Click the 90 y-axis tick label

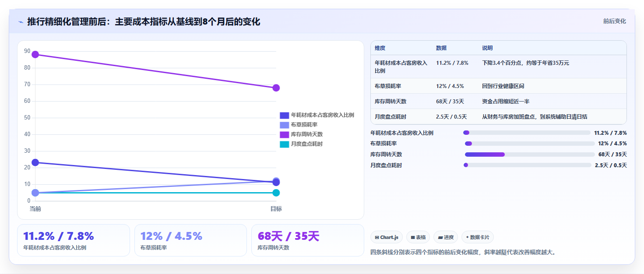tap(27, 51)
